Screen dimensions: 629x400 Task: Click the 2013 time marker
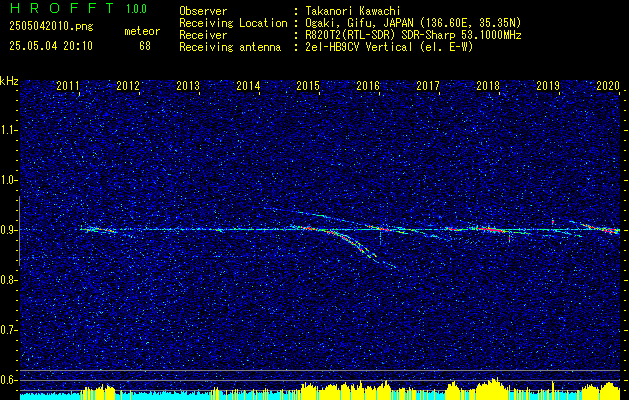[188, 85]
